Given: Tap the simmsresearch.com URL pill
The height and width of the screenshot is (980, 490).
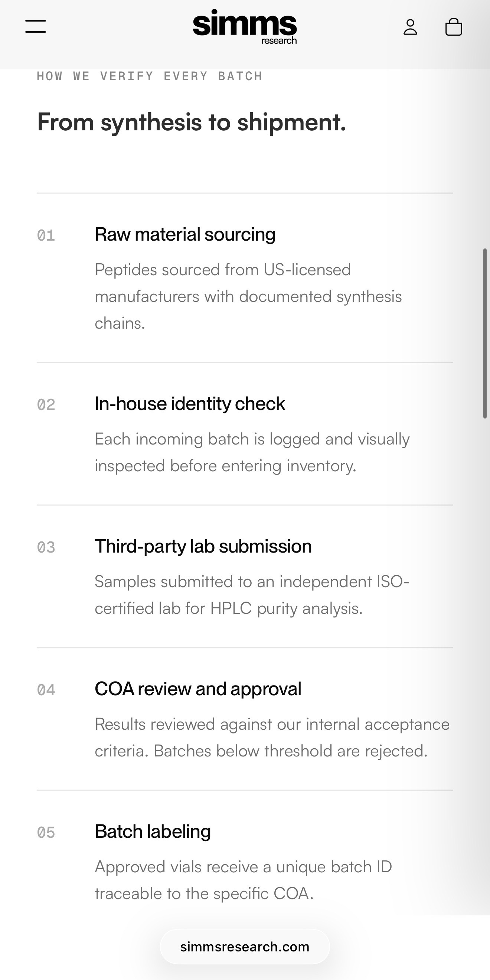Looking at the screenshot, I should tap(245, 947).
